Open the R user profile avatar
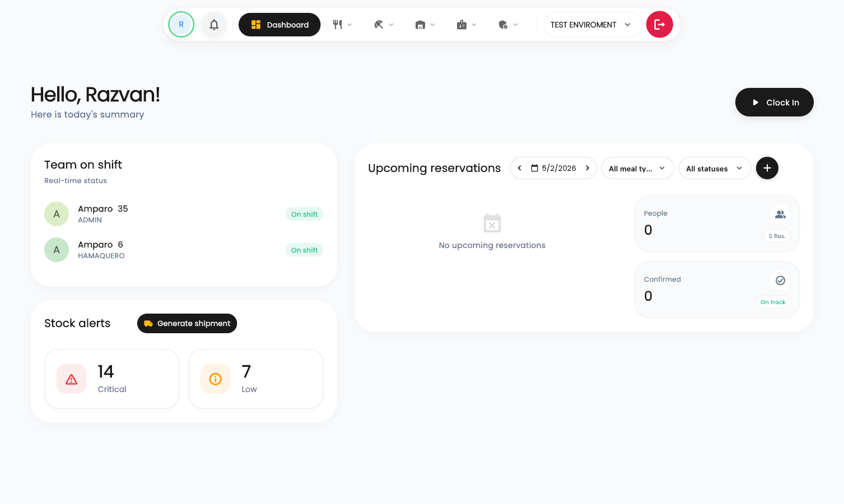The height and width of the screenshot is (504, 844). (x=181, y=25)
